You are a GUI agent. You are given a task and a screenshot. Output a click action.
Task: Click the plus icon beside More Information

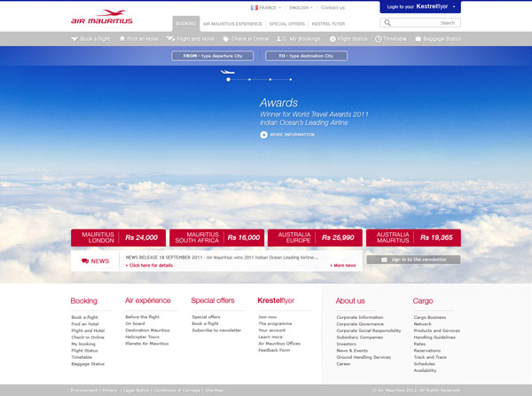(263, 135)
